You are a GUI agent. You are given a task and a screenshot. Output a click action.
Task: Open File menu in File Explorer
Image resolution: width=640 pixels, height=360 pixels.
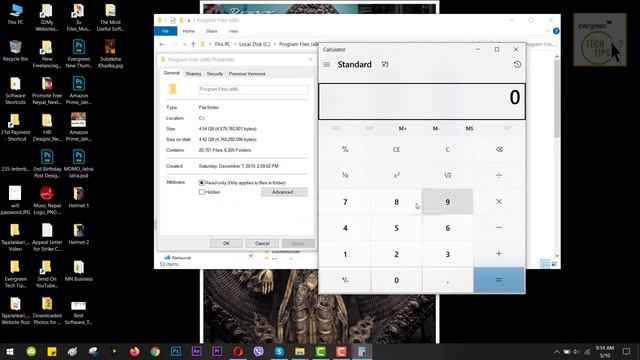(x=165, y=31)
